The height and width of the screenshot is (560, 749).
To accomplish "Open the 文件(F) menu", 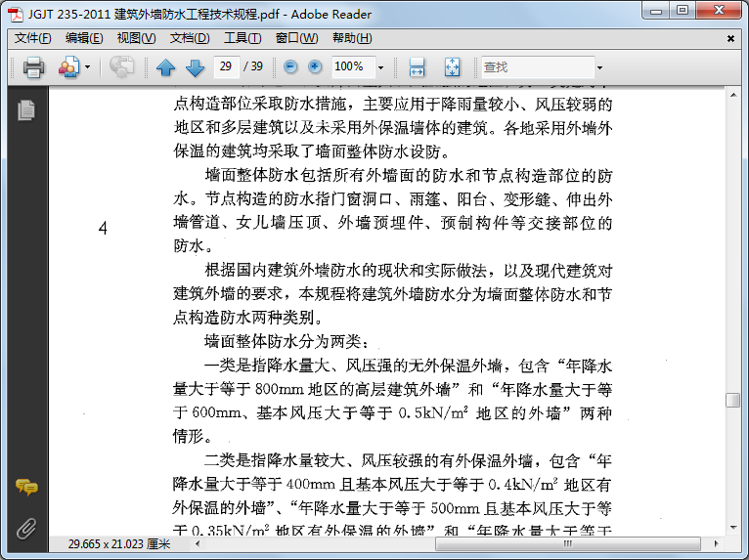I will 32,38.
